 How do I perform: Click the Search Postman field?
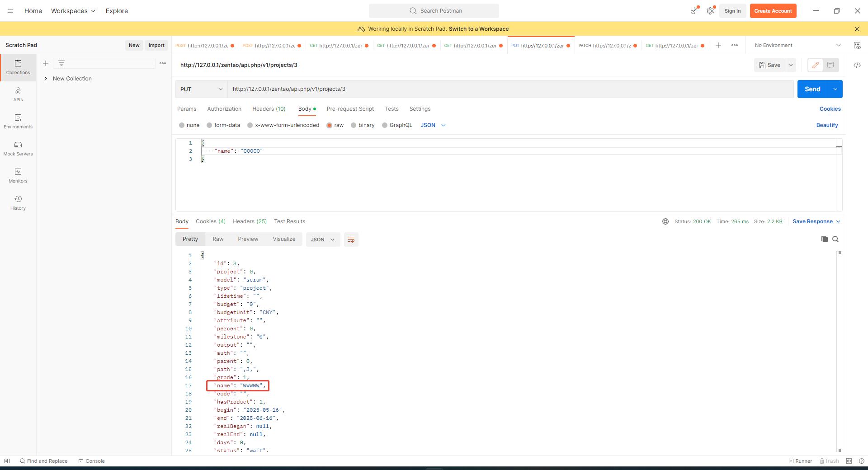(434, 11)
